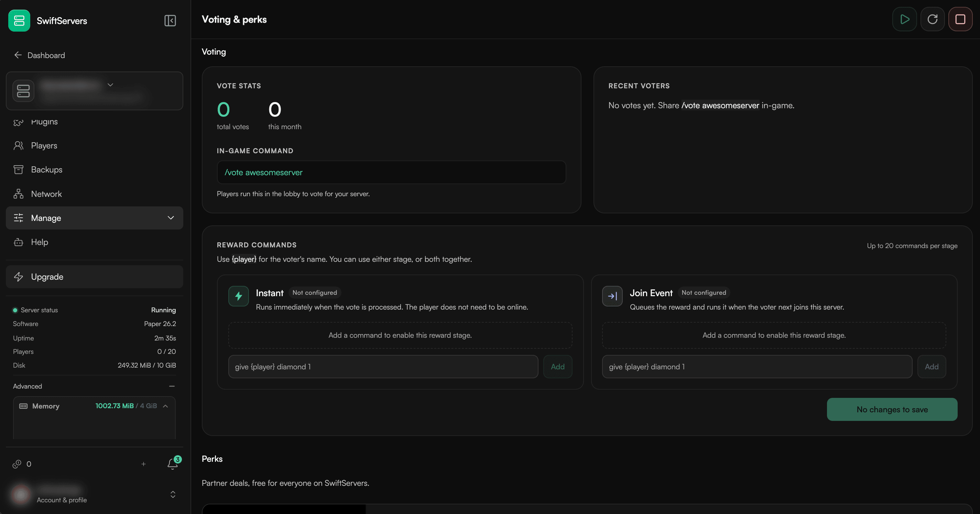Click the Upgrade lightning icon
Viewport: 980px width, 514px height.
tap(18, 277)
